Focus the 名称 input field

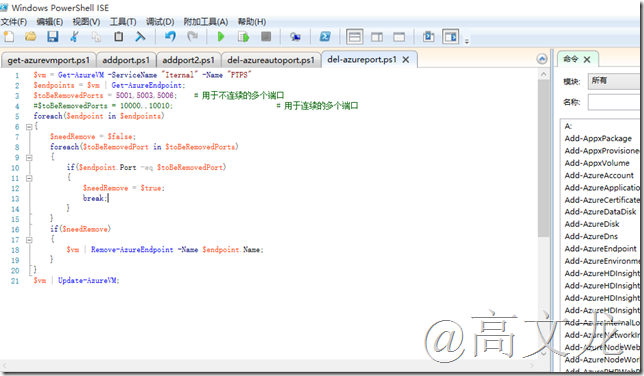[x=615, y=102]
